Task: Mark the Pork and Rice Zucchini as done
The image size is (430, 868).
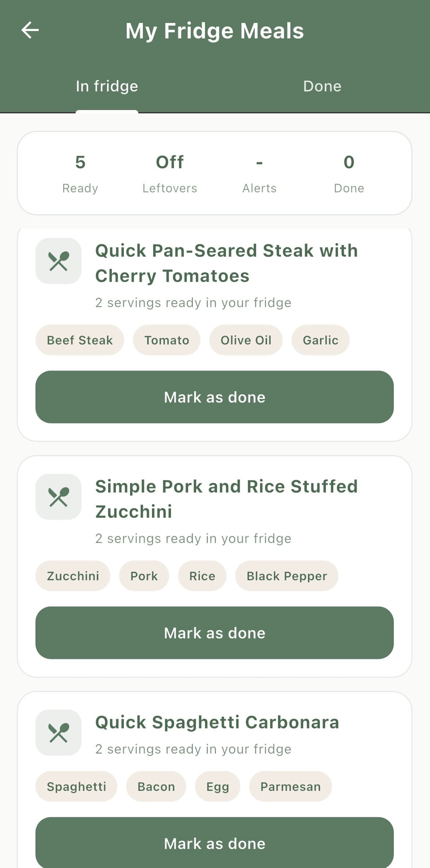Action: tap(214, 633)
